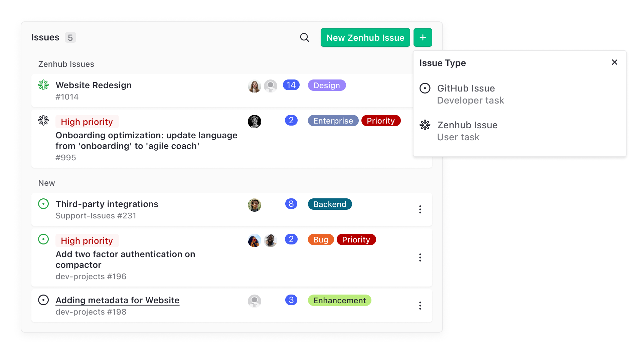This screenshot has width=644, height=354.
Task: Click Website Redesign Zenhub issue icon
Action: point(43,85)
